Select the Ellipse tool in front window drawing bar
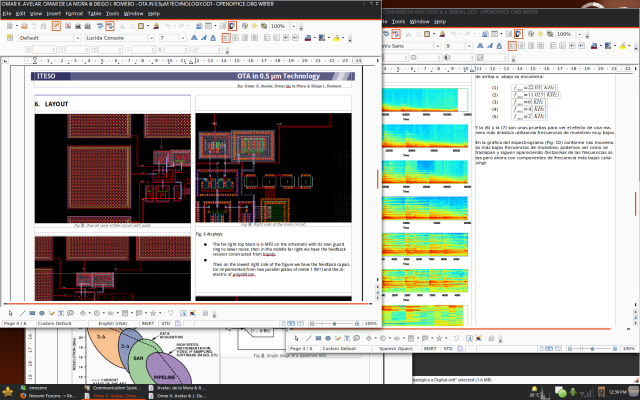 click(x=42, y=313)
